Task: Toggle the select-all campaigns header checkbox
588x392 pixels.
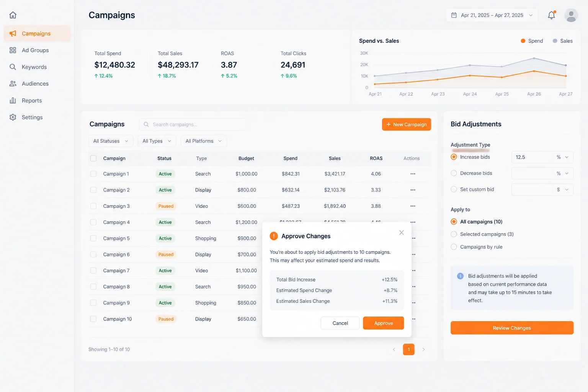Action: pos(93,158)
